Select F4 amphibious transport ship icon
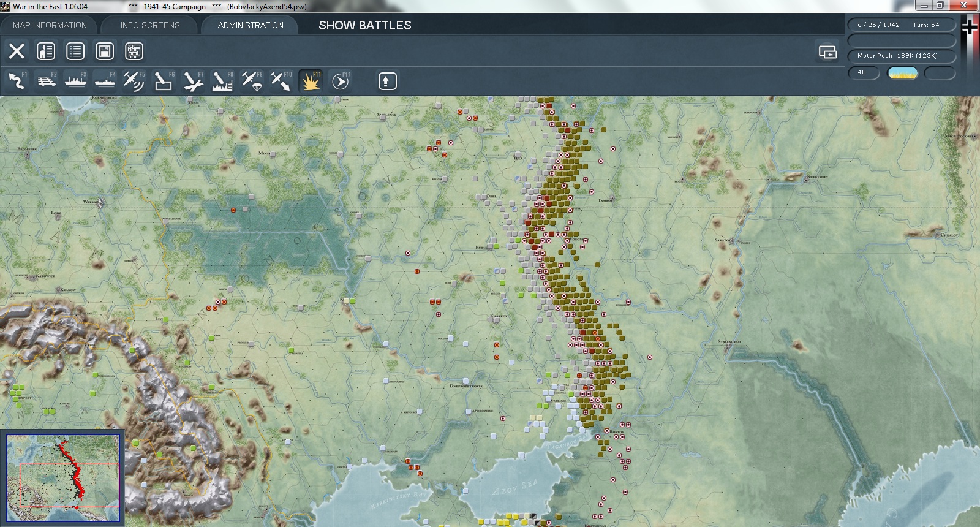This screenshot has height=527, width=980. tap(105, 81)
